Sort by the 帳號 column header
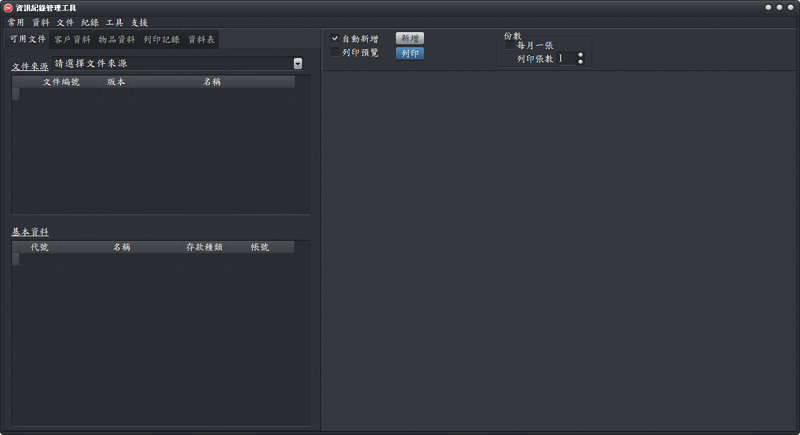Viewport: 800px width, 435px height. (260, 247)
